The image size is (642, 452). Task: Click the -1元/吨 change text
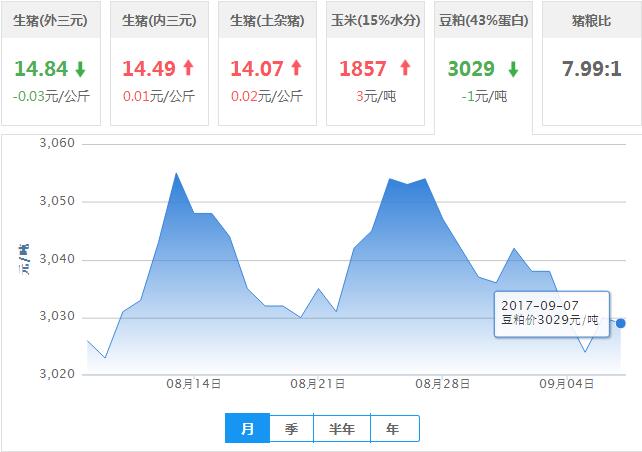[484, 96]
